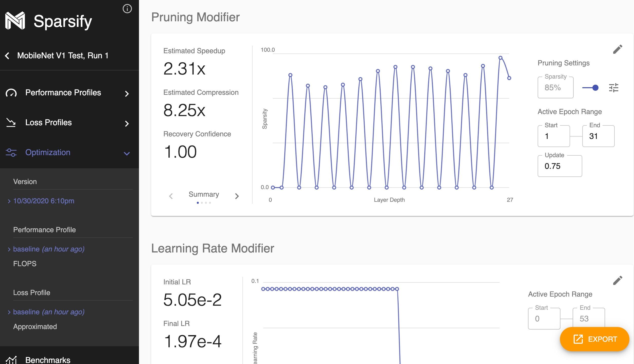Open advanced pruning settings tune icon
Viewport: 634px width, 364px height.
click(x=613, y=88)
